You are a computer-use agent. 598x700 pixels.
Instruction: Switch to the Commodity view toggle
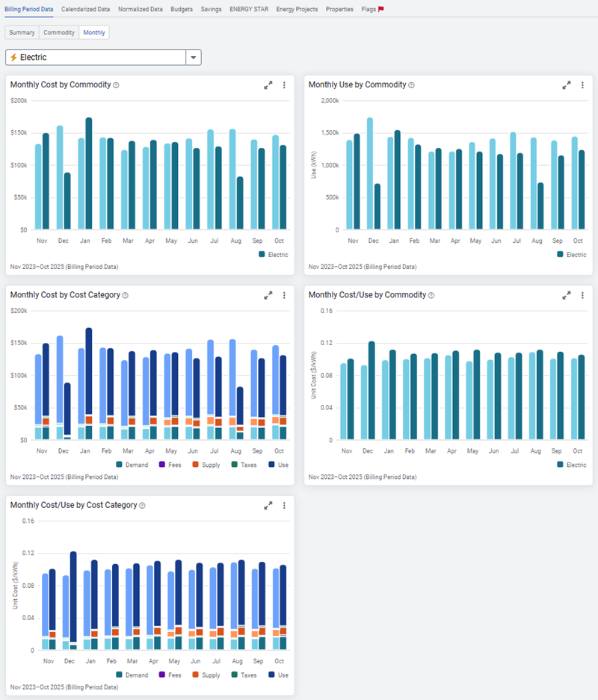pyautogui.click(x=59, y=33)
